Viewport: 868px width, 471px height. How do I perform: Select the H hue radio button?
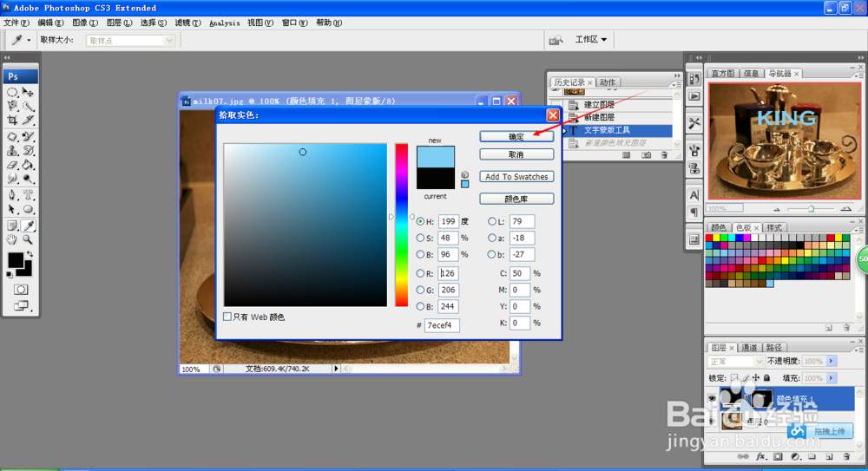pos(421,221)
